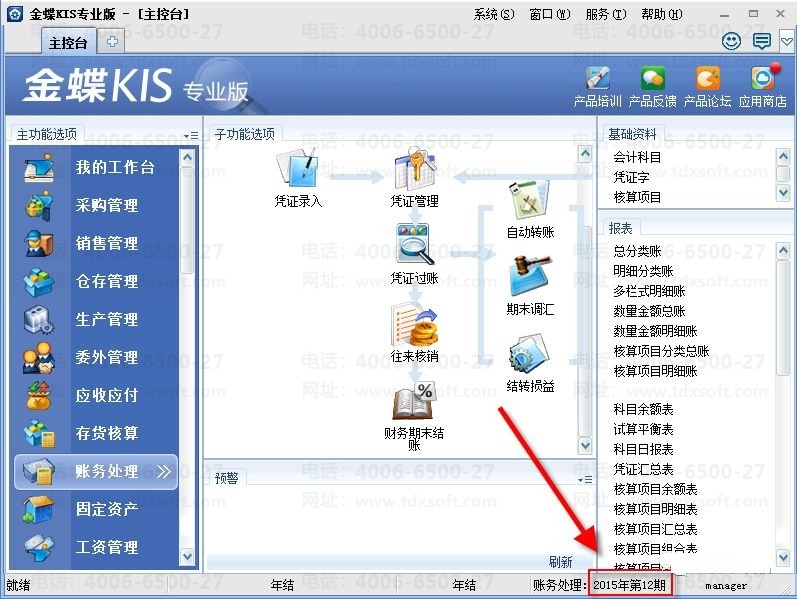Open 凭证汇总表 report
Image resolution: width=797 pixels, height=599 pixels.
tap(643, 469)
